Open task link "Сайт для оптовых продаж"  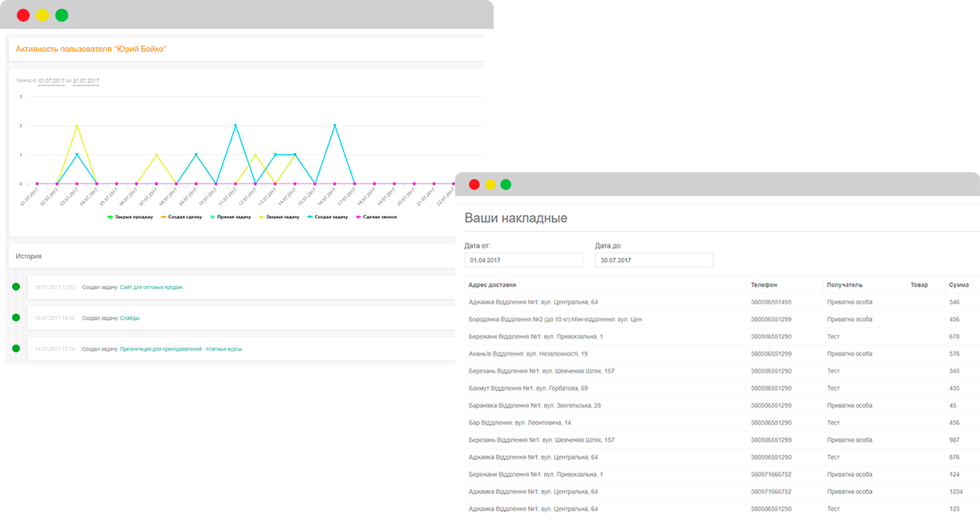(x=151, y=287)
